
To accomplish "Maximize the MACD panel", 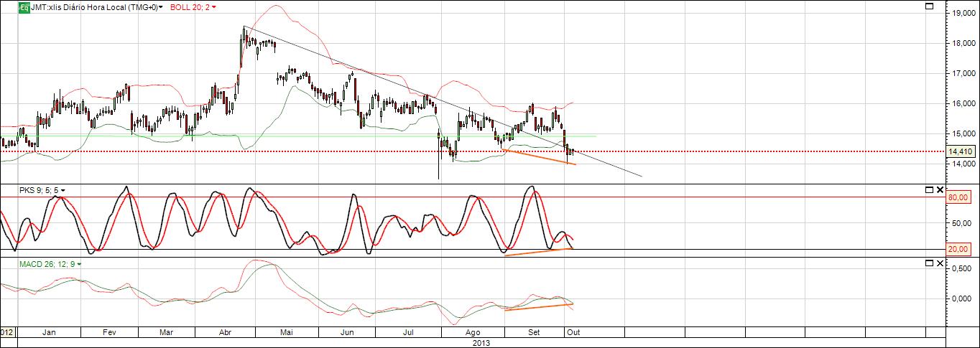I will point(928,264).
